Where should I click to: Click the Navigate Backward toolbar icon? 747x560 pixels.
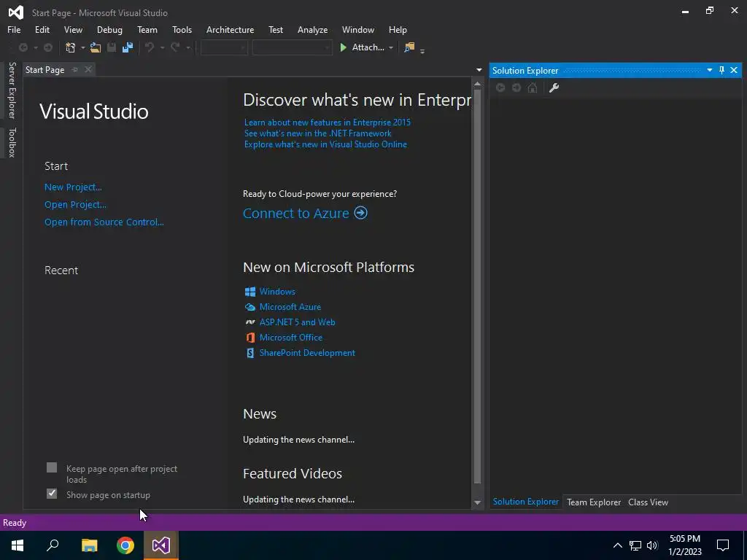click(23, 47)
